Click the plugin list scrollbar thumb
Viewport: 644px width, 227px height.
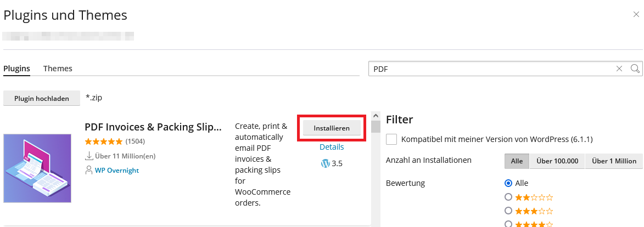coord(376,127)
